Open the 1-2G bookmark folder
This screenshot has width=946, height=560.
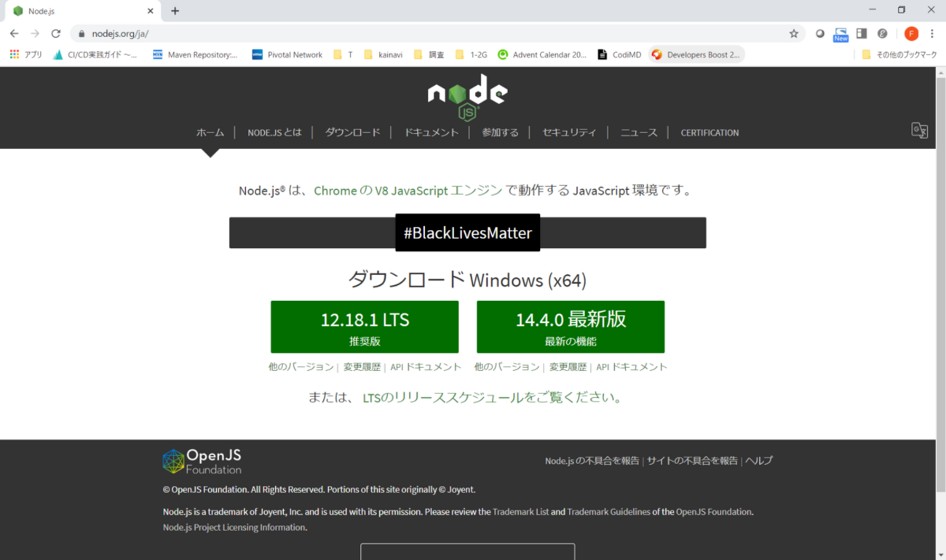471,55
